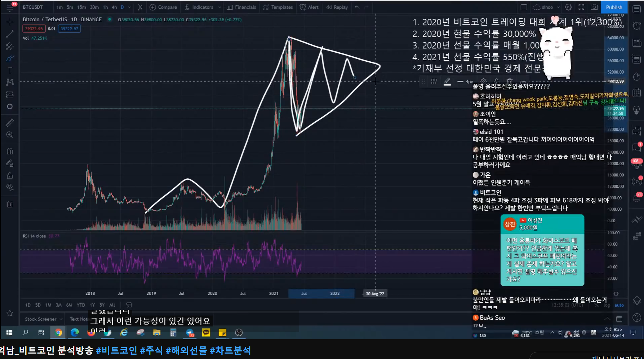Activate the zoom-in tool
Image resolution: width=644 pixels, height=359 pixels.
(x=10, y=135)
